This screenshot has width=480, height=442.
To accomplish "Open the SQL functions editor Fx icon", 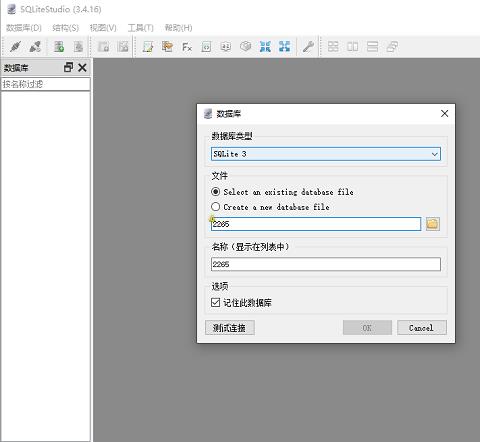I will [x=187, y=47].
